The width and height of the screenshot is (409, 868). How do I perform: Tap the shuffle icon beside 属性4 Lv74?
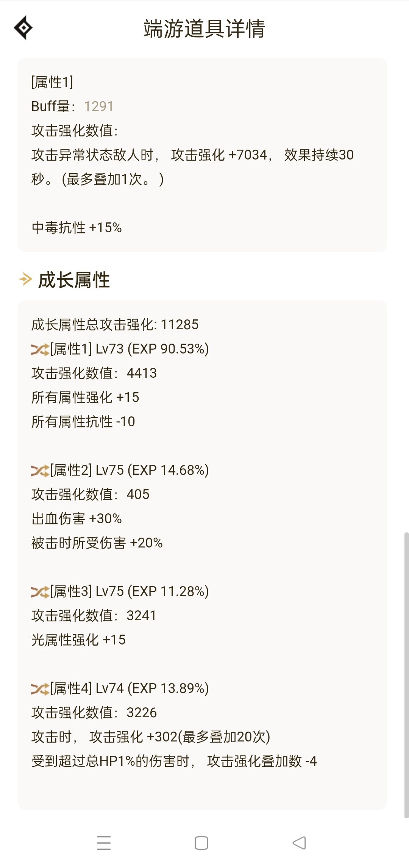[40, 689]
